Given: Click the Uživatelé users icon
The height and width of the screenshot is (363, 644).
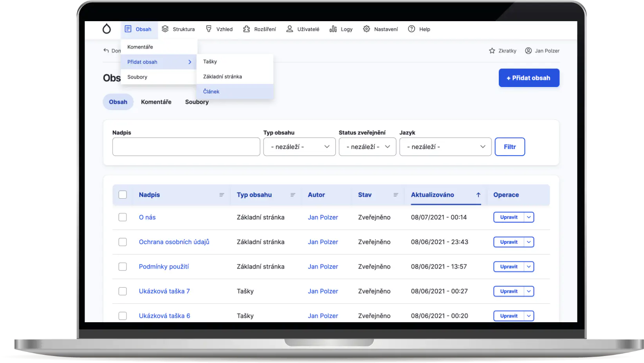Looking at the screenshot, I should pyautogui.click(x=289, y=29).
